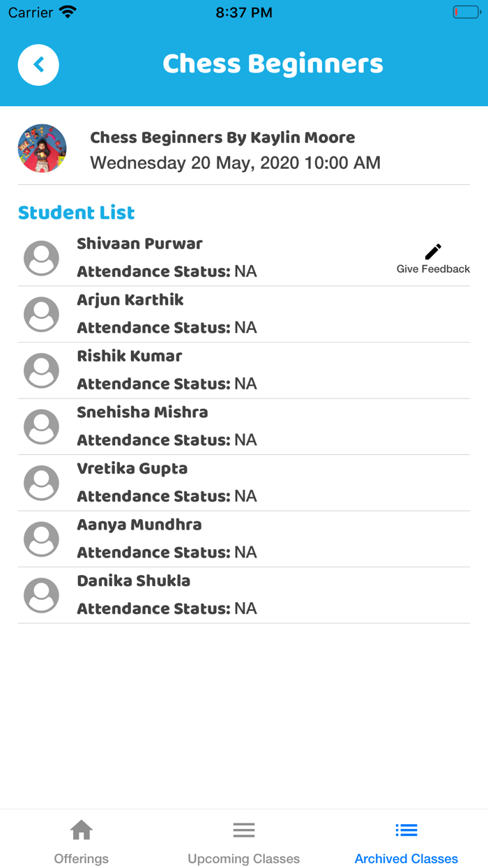
Task: Switch to Upcoming Classes tab
Action: (243, 841)
